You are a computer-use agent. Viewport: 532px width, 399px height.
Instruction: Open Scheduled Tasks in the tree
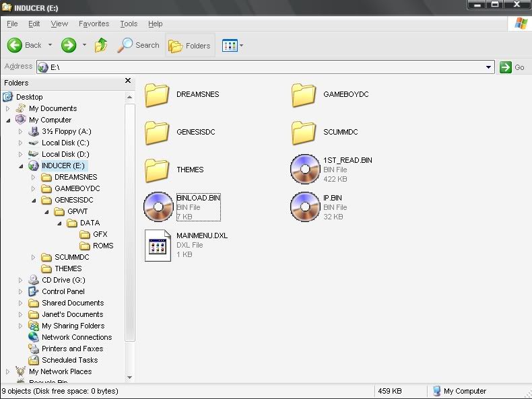pos(69,360)
